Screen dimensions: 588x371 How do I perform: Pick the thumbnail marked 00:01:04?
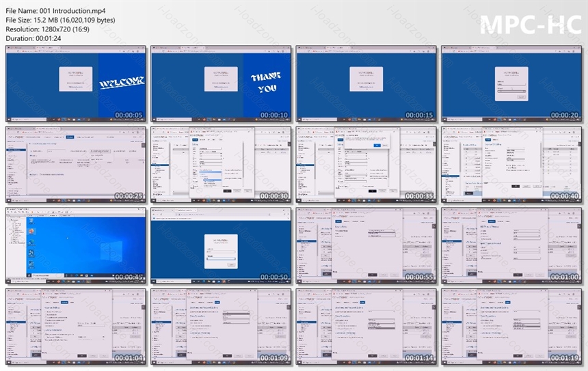click(x=76, y=327)
